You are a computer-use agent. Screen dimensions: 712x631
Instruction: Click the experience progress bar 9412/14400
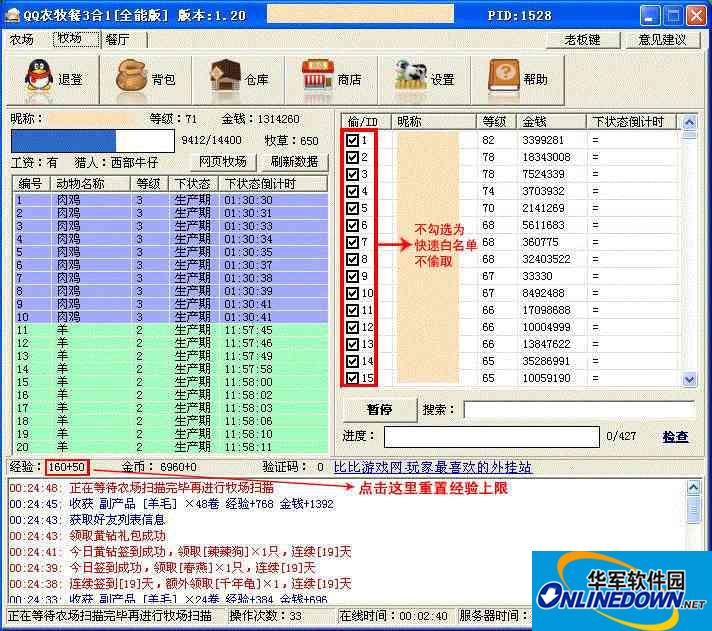pyautogui.click(x=93, y=141)
